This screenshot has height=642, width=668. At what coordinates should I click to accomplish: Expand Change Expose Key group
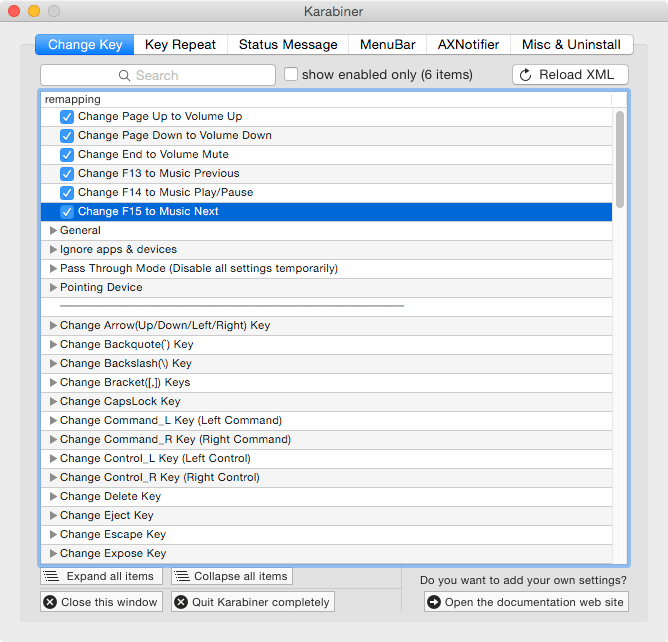click(53, 553)
